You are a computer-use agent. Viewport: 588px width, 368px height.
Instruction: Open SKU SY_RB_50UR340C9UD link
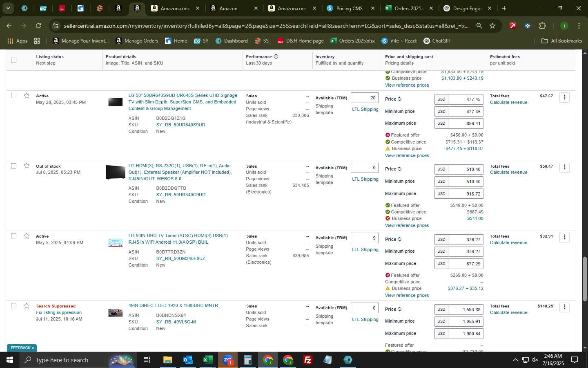pyautogui.click(x=180, y=195)
